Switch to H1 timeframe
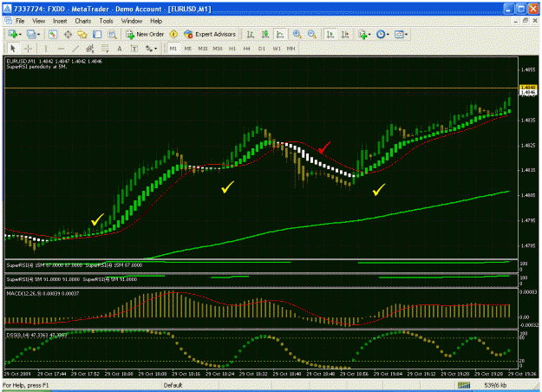542x392 pixels. [232, 49]
